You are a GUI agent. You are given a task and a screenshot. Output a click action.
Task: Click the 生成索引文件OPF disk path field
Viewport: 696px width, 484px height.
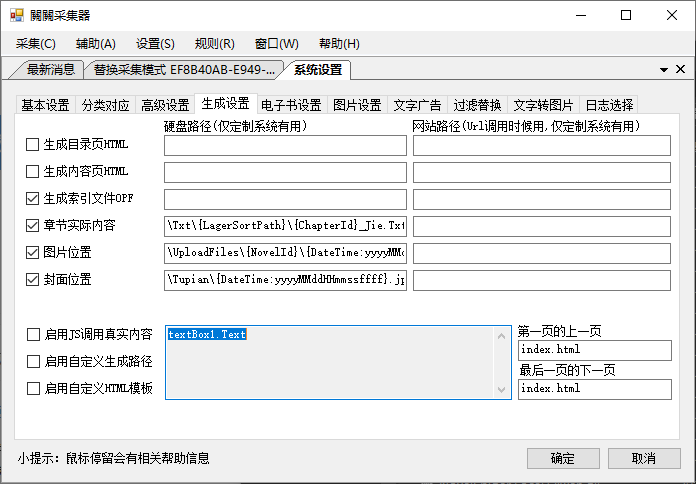[x=285, y=199]
